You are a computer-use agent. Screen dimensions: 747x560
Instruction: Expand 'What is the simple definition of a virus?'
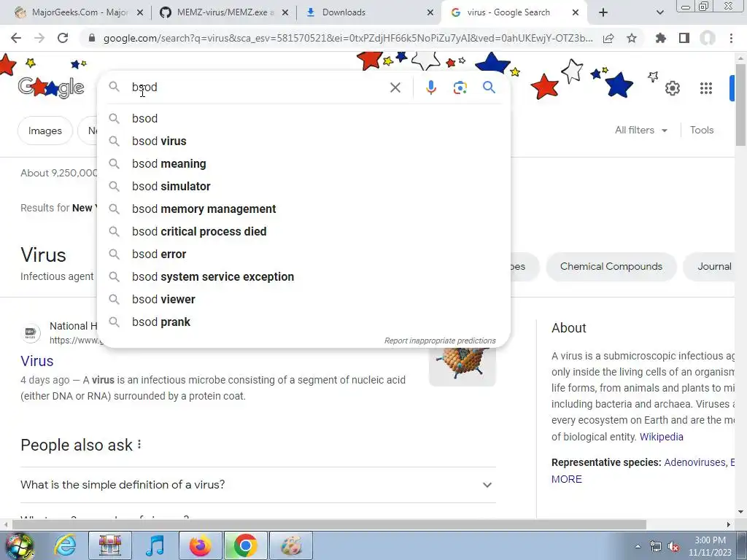(258, 485)
